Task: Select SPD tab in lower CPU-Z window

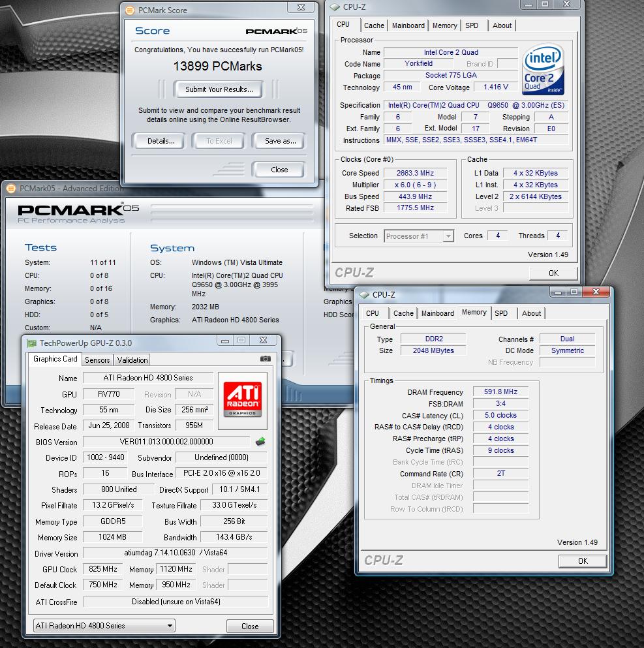Action: coord(501,313)
